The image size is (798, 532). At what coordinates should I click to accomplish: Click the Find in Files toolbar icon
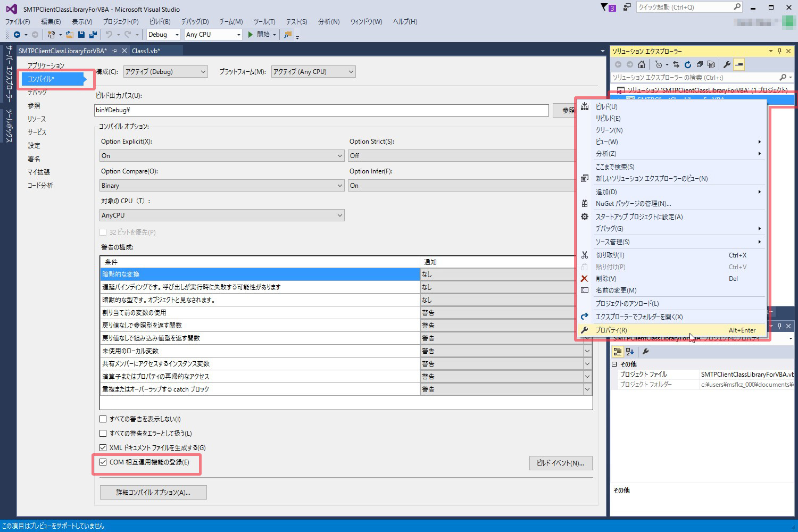pyautogui.click(x=288, y=35)
